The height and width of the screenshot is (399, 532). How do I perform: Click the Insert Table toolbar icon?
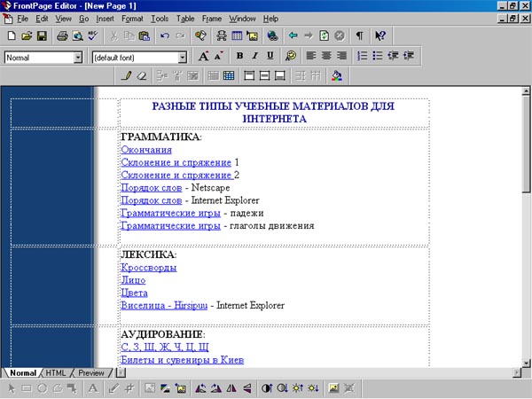point(237,36)
